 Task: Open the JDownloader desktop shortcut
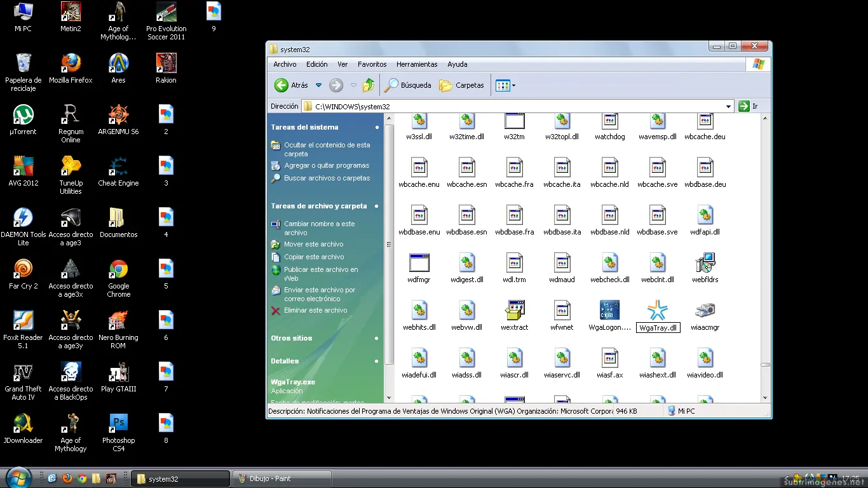click(x=23, y=429)
